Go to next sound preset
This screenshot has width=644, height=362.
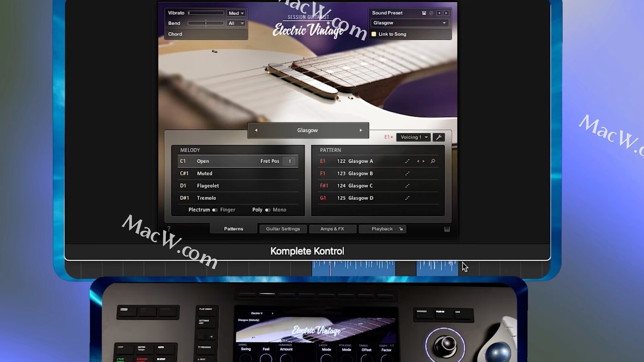(x=446, y=13)
